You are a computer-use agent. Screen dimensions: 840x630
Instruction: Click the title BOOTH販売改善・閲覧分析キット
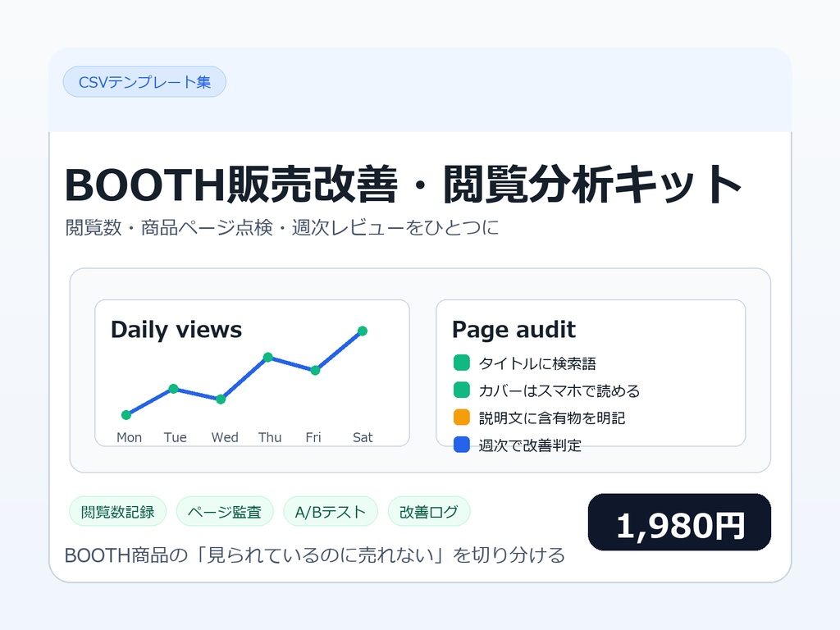pyautogui.click(x=403, y=185)
